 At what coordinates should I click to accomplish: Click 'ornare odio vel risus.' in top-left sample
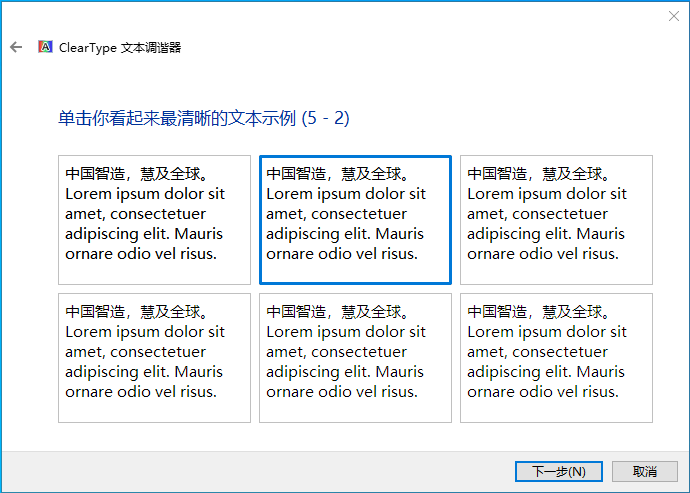141,254
